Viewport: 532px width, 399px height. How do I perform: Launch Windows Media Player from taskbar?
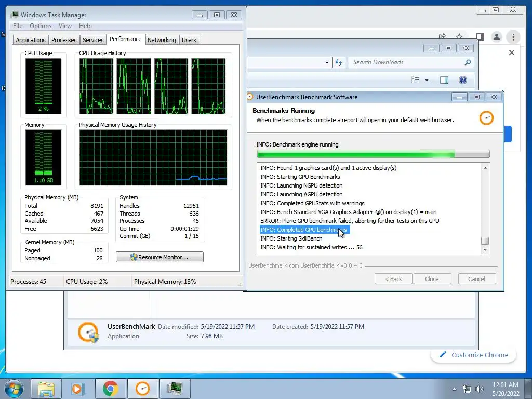coord(77,389)
